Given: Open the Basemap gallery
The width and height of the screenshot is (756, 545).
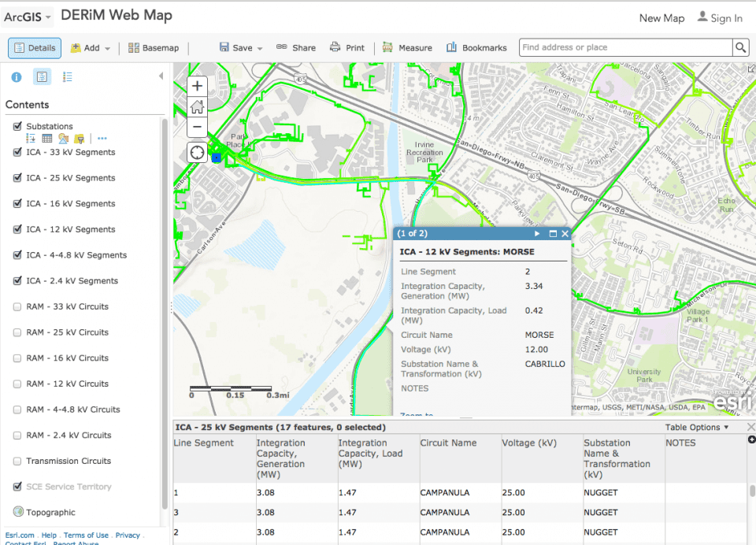Looking at the screenshot, I should [154, 48].
